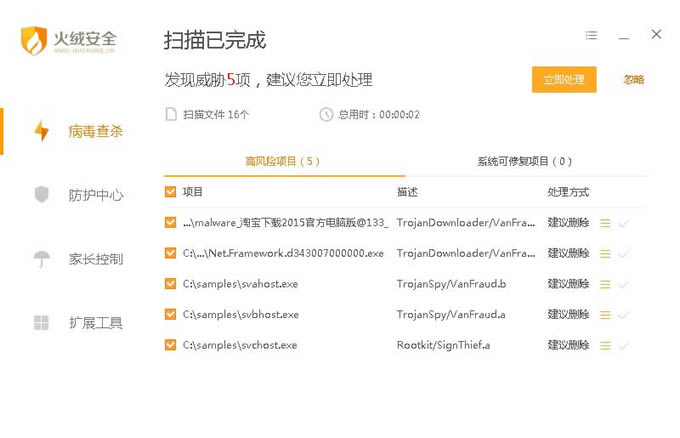This screenshot has width=680, height=438.
Task: Select the C:\samples\svbhost.exe file entry
Action: 241,315
